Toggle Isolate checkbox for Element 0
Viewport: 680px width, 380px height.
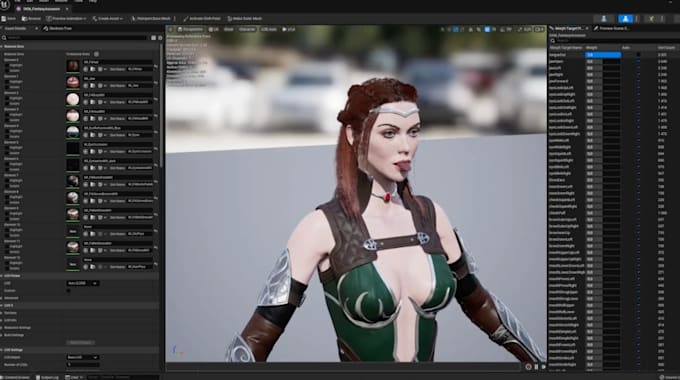coord(7,70)
